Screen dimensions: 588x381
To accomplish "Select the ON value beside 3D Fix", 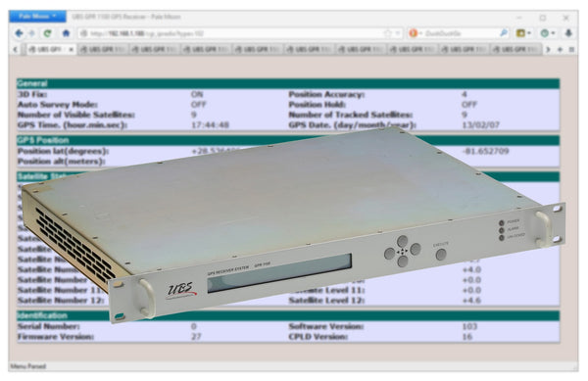I will point(197,94).
